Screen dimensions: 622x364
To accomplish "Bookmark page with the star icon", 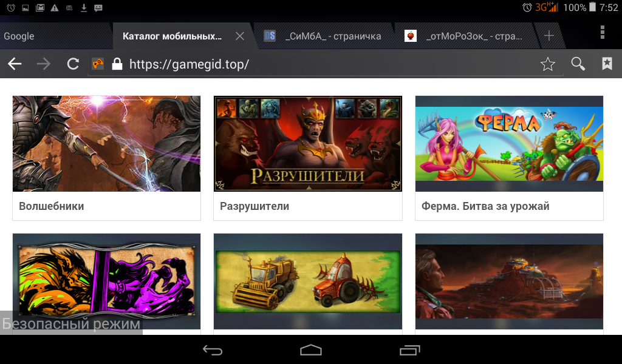I will (x=548, y=64).
